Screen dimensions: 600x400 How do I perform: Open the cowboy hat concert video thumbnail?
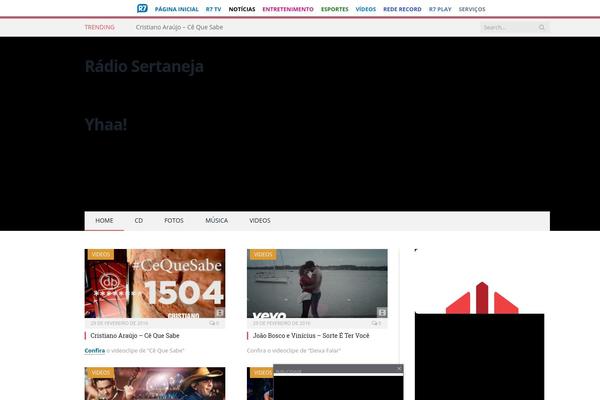(x=155, y=384)
